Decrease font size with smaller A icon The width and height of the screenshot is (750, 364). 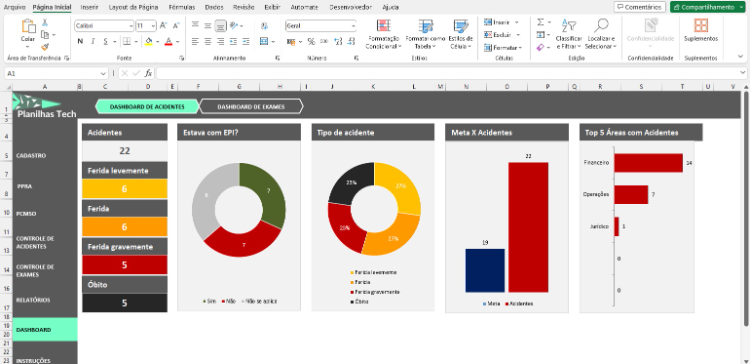176,26
